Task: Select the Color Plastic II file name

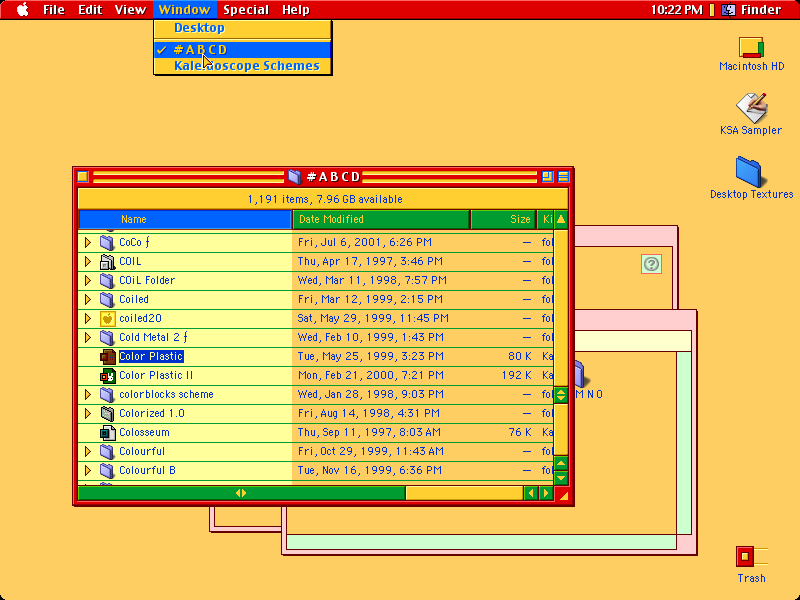Action: click(x=156, y=376)
